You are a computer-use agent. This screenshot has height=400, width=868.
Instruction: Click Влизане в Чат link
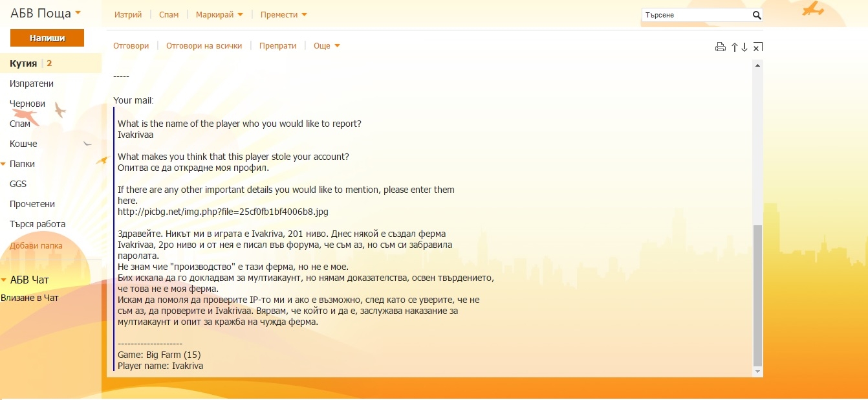coord(29,298)
